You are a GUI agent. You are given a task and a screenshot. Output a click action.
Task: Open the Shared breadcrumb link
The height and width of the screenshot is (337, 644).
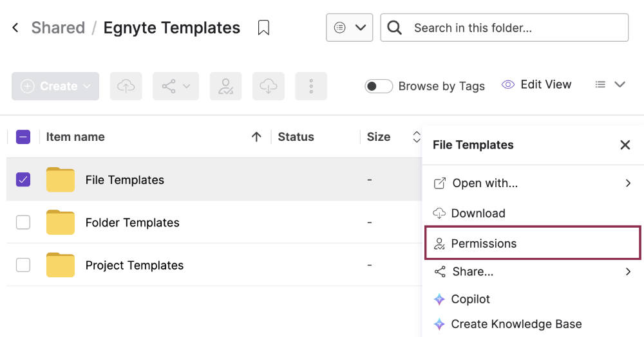coord(58,28)
